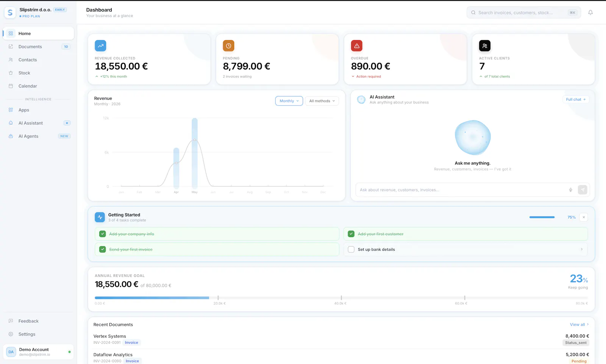This screenshot has height=364, width=606.
Task: Click the Pending status badge
Action: point(579,361)
